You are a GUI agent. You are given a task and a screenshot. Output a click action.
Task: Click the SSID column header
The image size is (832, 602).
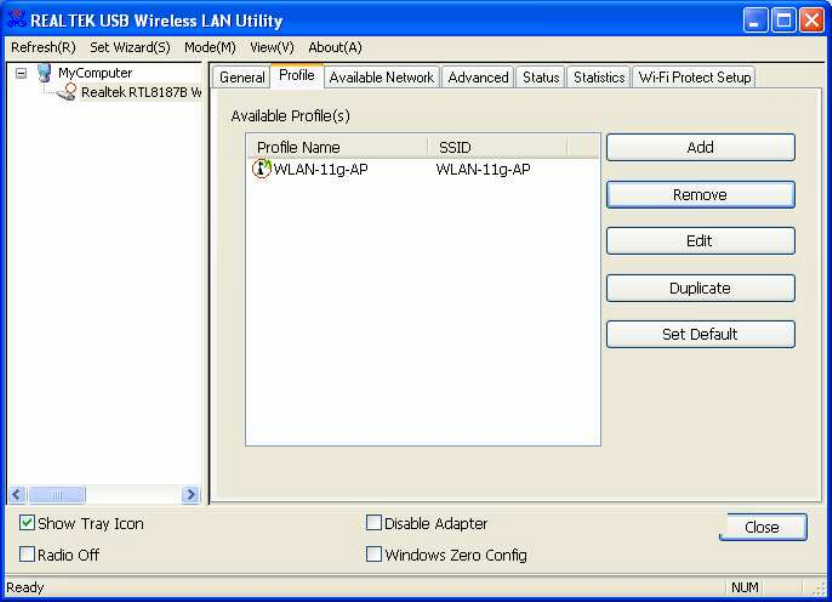pos(497,147)
